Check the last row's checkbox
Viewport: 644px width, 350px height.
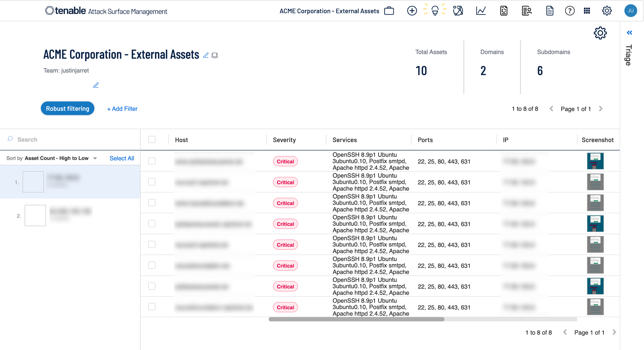pyautogui.click(x=152, y=307)
